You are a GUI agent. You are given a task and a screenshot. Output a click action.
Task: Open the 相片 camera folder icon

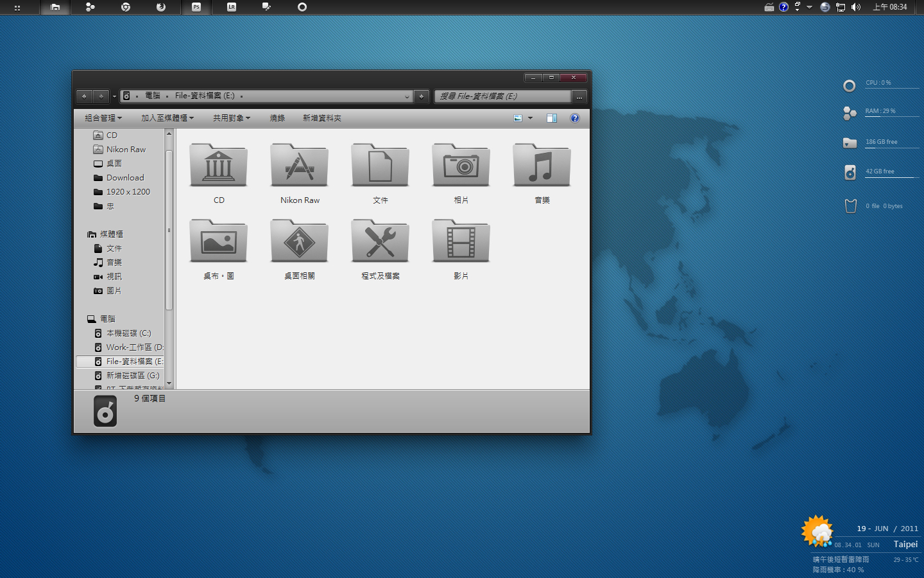461,165
